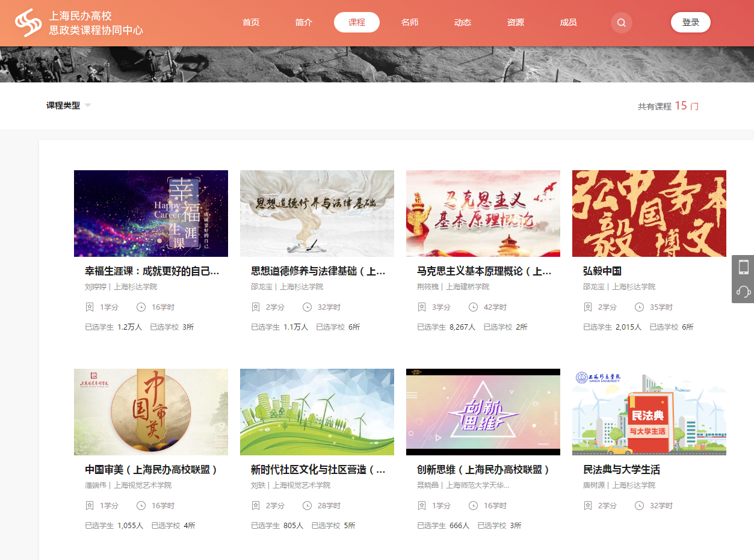
Task: Click the 课程类型 filter label
Action: click(63, 106)
